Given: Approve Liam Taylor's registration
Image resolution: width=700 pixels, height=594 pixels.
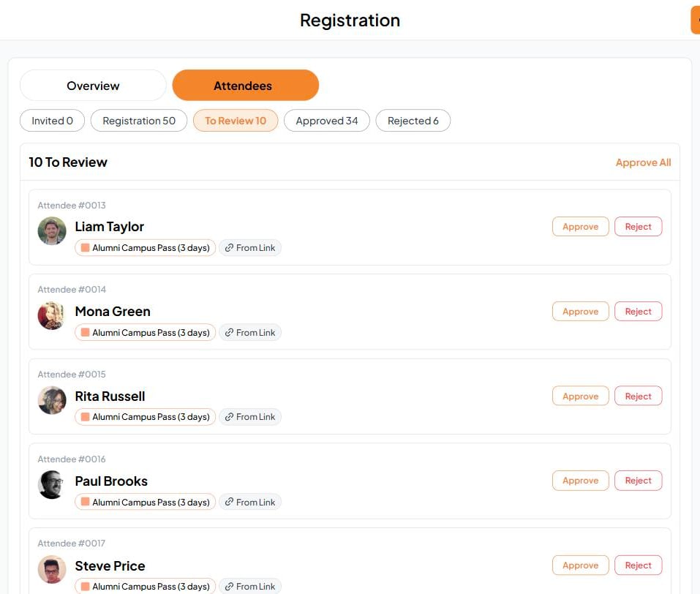Looking at the screenshot, I should point(580,227).
